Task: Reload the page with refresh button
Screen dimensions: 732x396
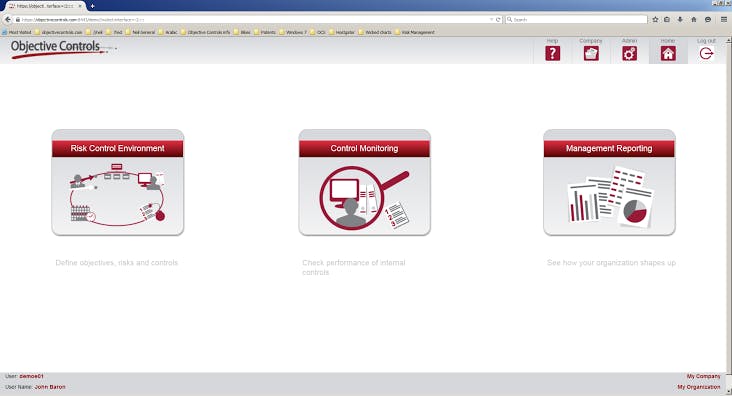Action: coord(498,20)
